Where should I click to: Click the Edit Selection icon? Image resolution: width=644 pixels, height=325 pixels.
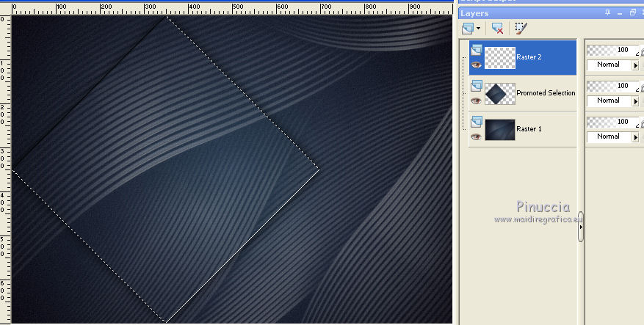pos(521,28)
